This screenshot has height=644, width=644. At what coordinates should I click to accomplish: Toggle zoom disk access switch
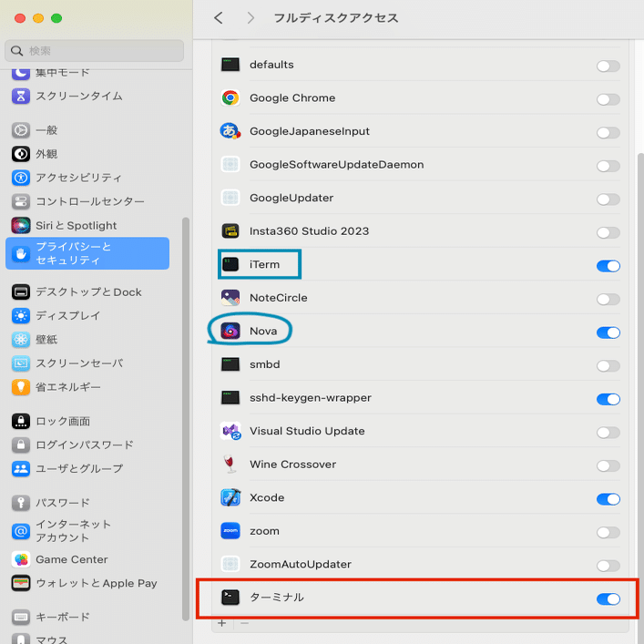click(608, 533)
